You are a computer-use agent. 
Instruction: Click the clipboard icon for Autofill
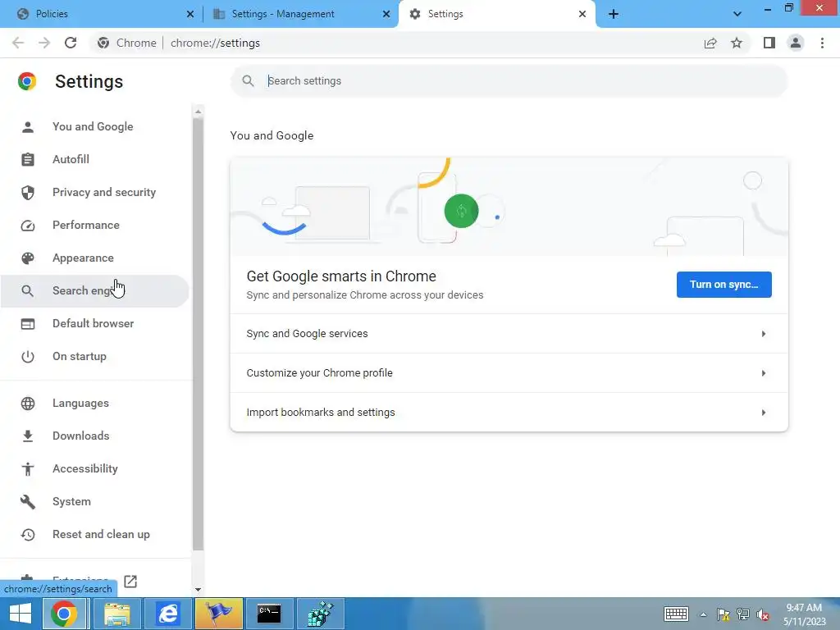(28, 160)
